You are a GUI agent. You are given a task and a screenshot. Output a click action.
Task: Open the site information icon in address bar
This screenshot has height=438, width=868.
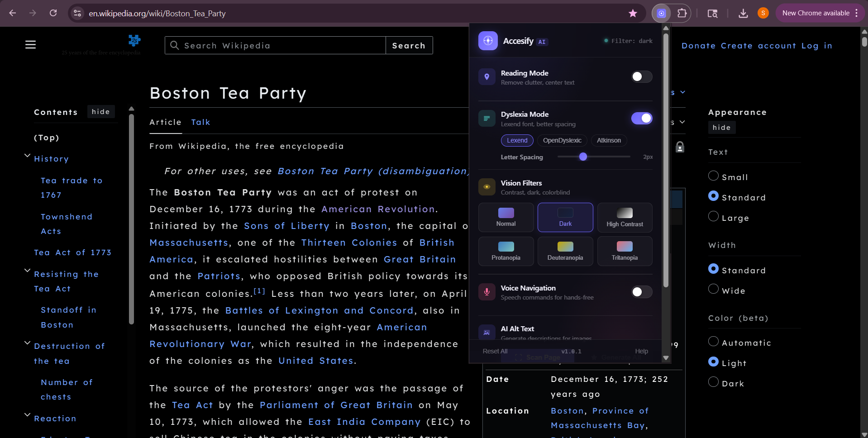click(x=77, y=13)
